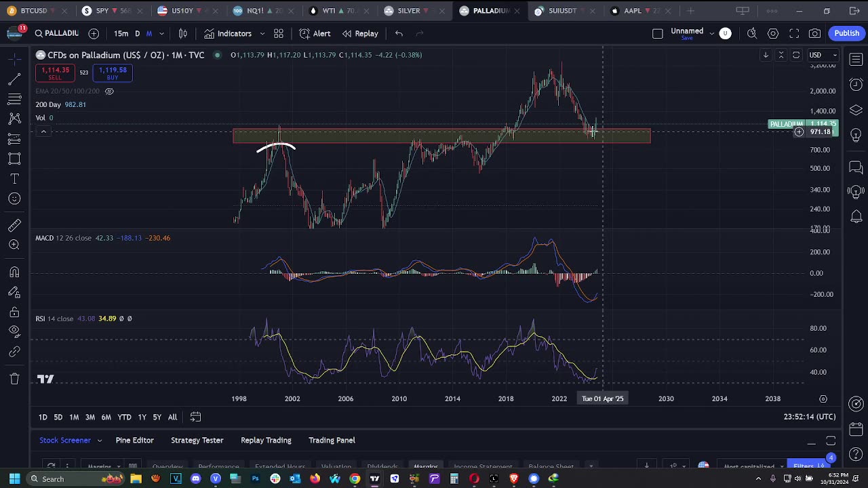Open the indicator templates grid icon
Viewport: 868px width, 488px height.
279,33
